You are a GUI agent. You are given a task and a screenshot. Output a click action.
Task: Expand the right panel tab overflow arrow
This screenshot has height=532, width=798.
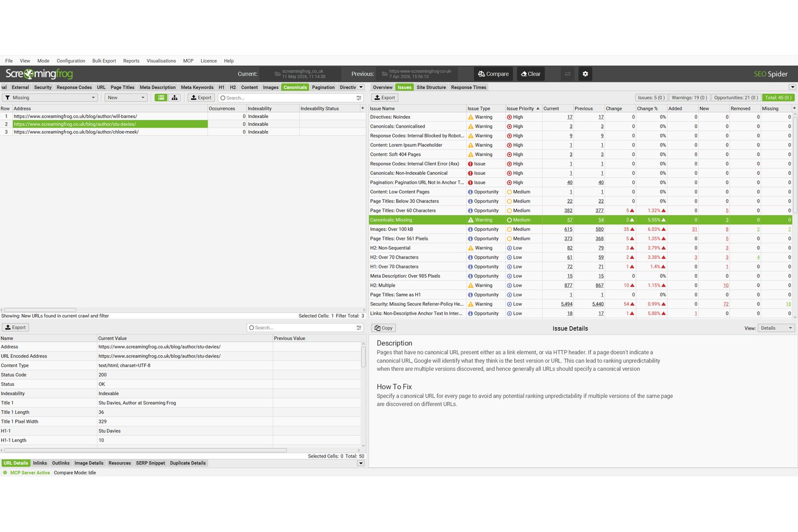tap(792, 87)
